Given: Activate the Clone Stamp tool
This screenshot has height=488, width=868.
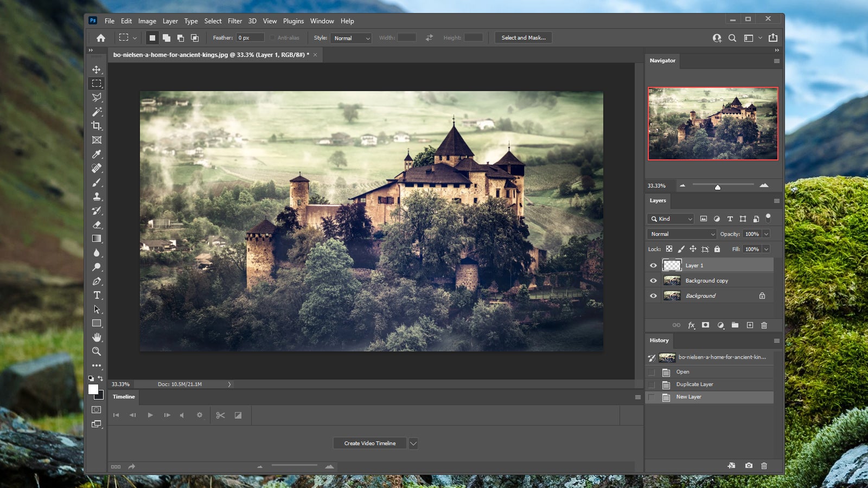Looking at the screenshot, I should coord(97,197).
